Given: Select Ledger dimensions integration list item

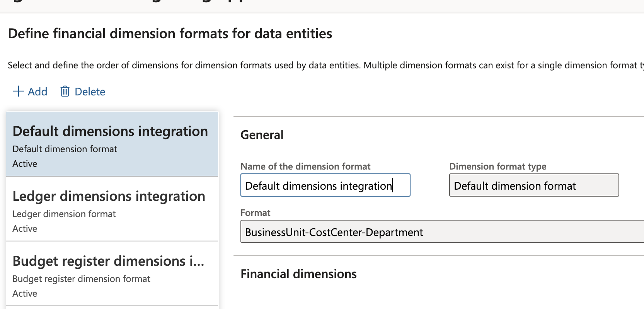Looking at the screenshot, I should click(x=112, y=209).
